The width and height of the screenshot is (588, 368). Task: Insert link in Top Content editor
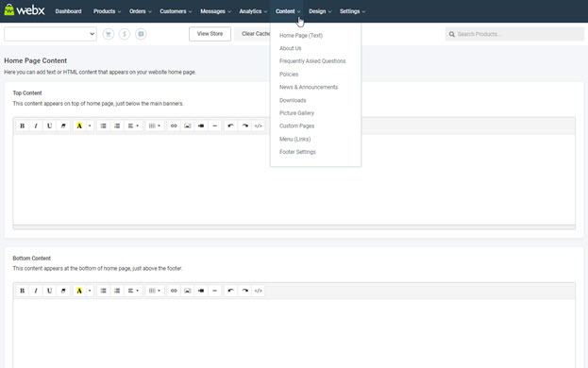(174, 125)
